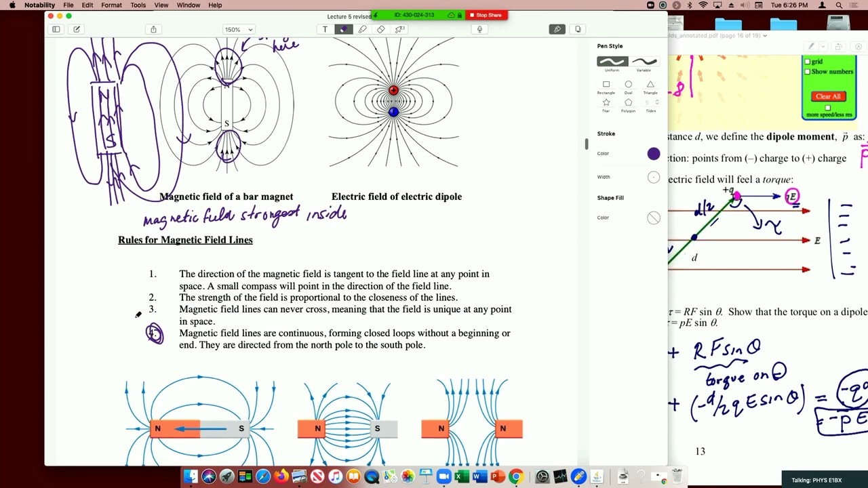Tick the more speed/less res checkbox
The width and height of the screenshot is (868, 488).
pyautogui.click(x=827, y=108)
